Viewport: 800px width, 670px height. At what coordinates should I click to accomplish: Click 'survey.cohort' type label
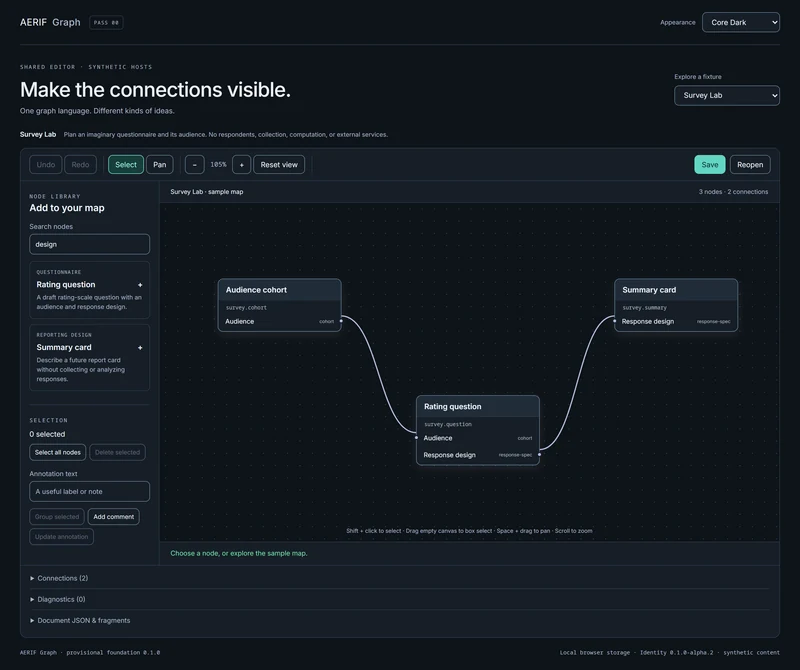tap(246, 308)
